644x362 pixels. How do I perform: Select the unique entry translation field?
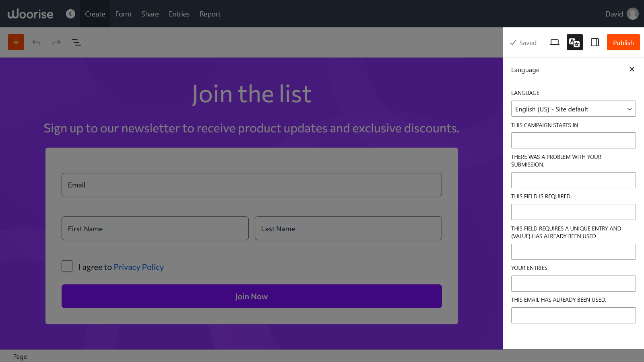click(x=574, y=252)
